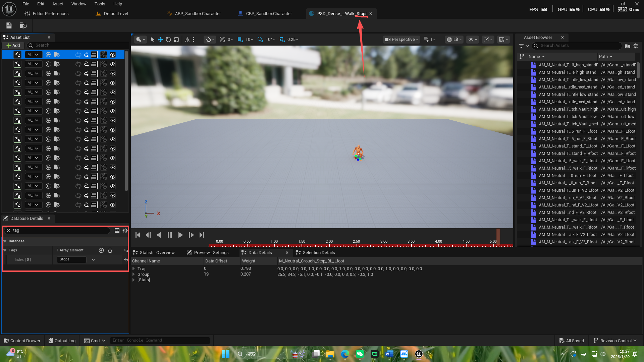Toggle visibility of the first asset row
The width and height of the screenshot is (644, 362).
click(x=113, y=55)
